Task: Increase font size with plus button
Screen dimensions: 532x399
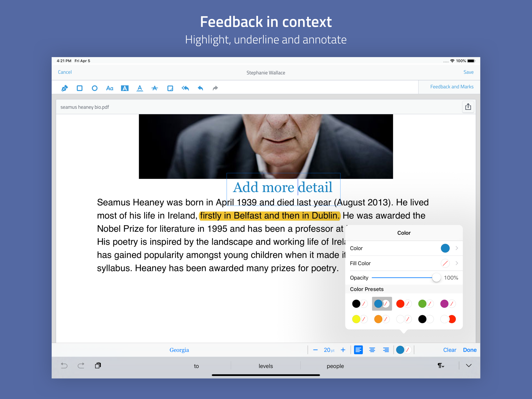Action: [343, 350]
